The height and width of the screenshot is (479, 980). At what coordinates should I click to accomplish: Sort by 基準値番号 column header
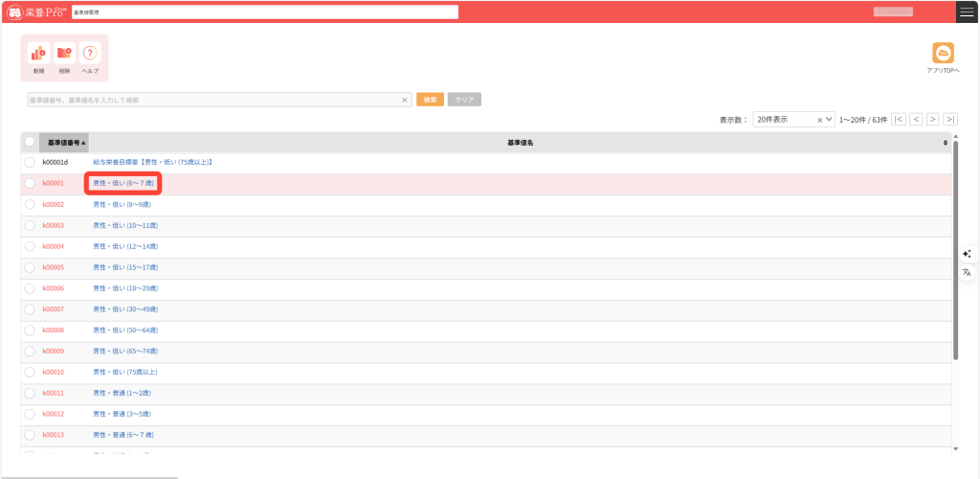[x=65, y=143]
